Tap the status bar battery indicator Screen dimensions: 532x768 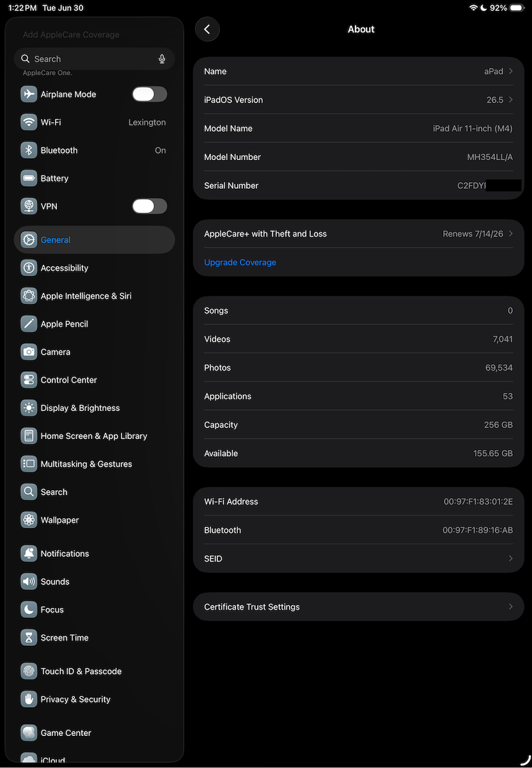pyautogui.click(x=517, y=8)
